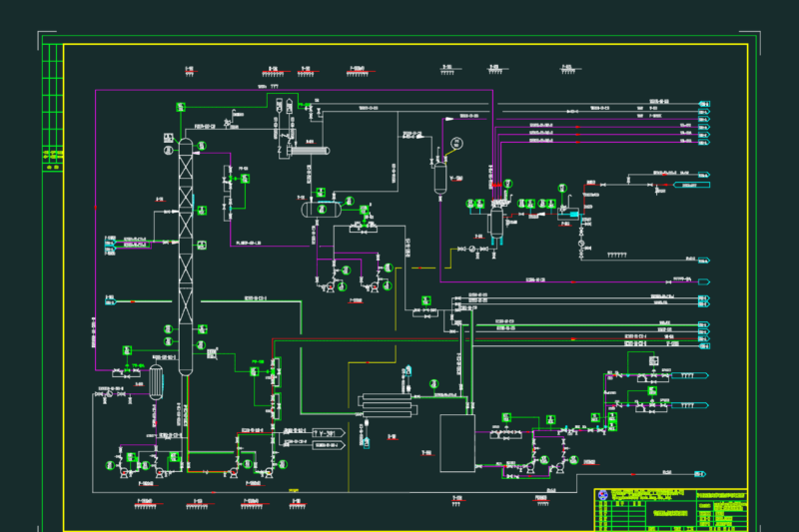The height and width of the screenshot is (532, 799).
Task: Click the row of question marks below the cyan box unit
Action: coord(617,255)
